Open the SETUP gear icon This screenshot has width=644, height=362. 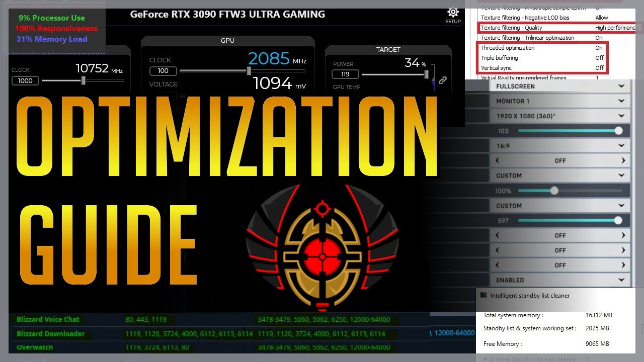(453, 13)
